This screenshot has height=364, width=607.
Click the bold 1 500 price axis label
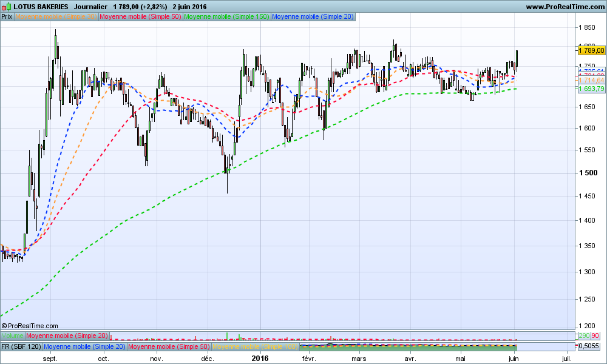588,173
